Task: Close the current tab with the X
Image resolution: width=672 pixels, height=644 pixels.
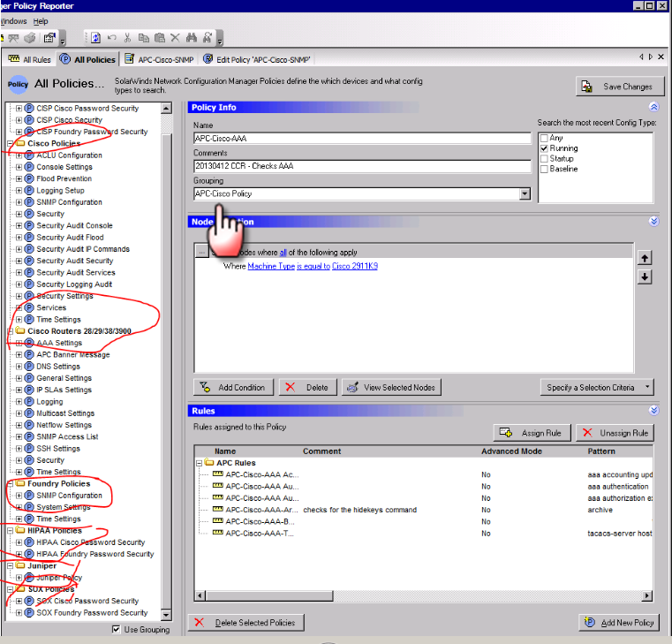Action: tap(661, 57)
